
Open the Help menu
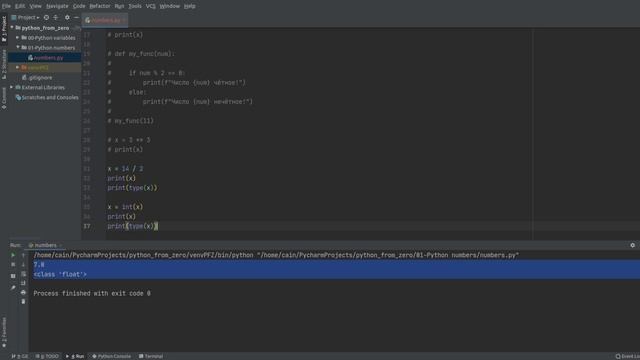click(x=189, y=6)
